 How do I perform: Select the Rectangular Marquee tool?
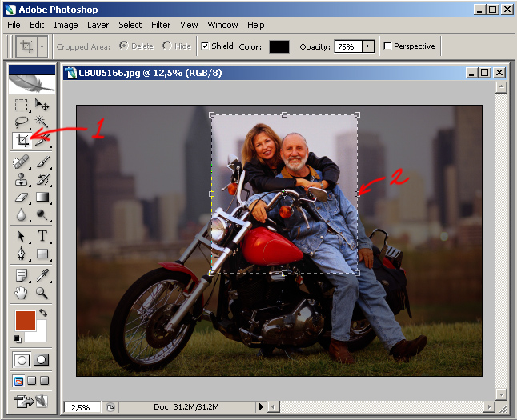pyautogui.click(x=22, y=105)
